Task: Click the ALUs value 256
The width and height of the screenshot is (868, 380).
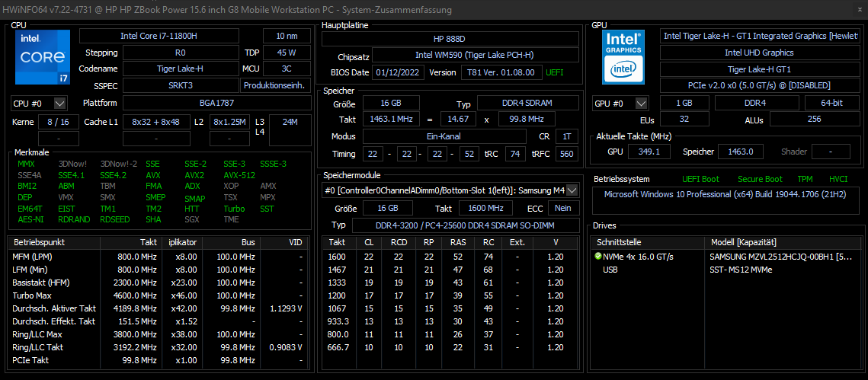Action: [815, 119]
